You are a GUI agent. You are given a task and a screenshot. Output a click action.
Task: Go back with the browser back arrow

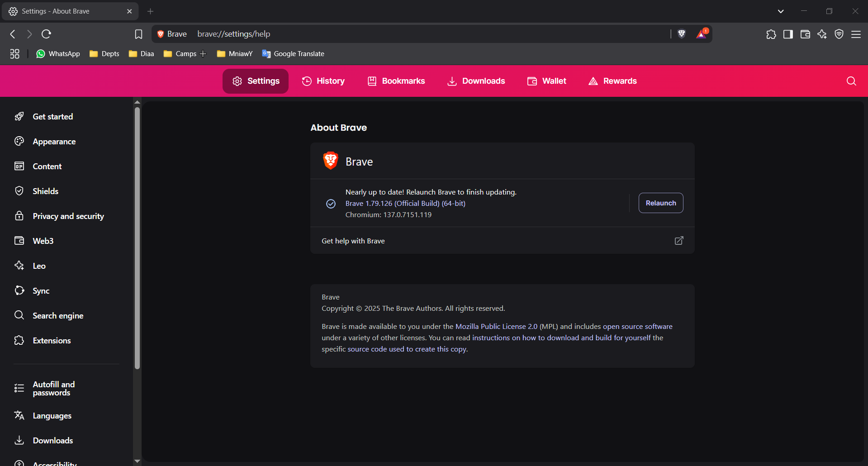(13, 34)
